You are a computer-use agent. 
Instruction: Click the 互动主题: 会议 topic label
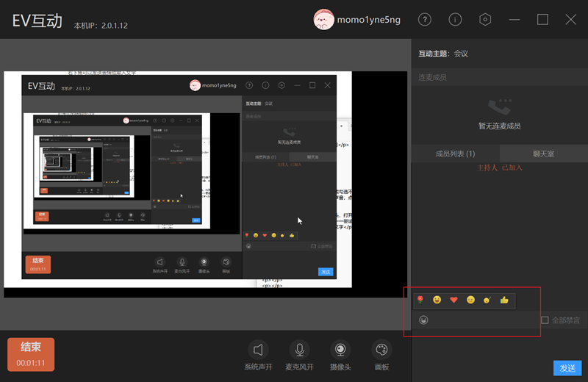click(443, 54)
